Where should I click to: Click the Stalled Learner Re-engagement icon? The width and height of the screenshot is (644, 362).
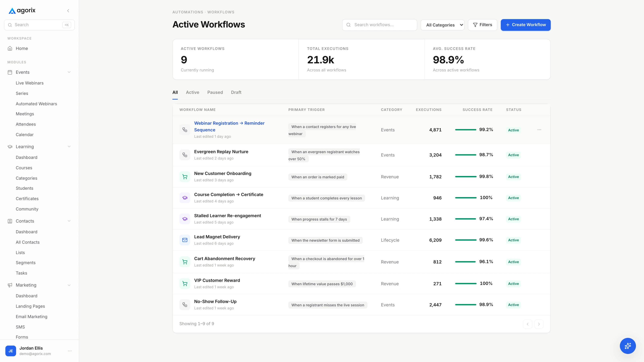pyautogui.click(x=185, y=219)
